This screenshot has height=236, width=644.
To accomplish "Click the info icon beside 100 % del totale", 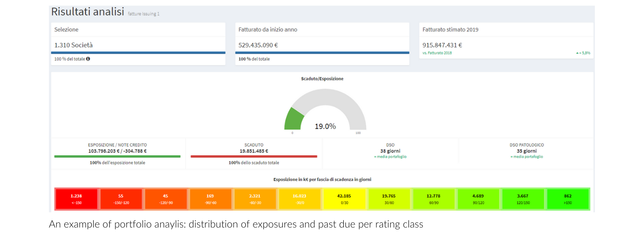I will click(88, 59).
